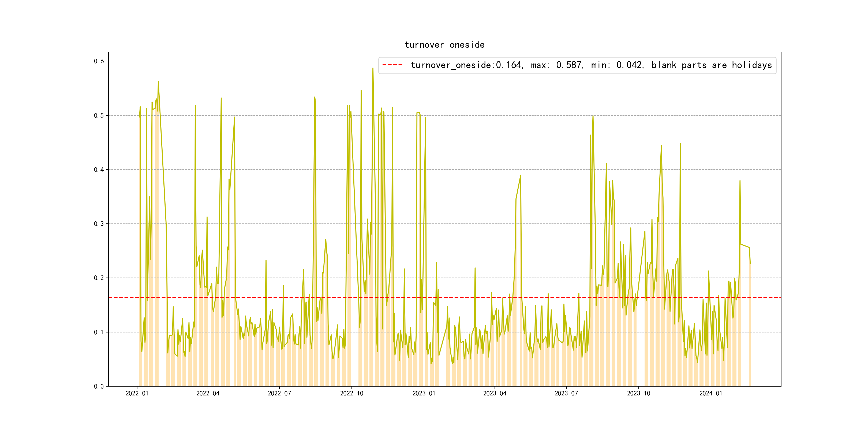The height and width of the screenshot is (434, 868).
Task: Click the 2024-01 x-axis date label
Action: [711, 394]
